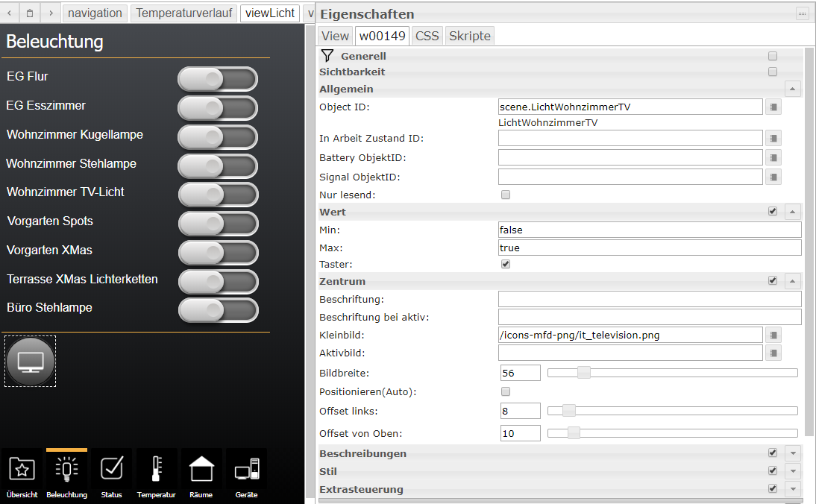Viewport: 816px width, 504px height.
Task: Expand the Stil section arrow
Action: (793, 471)
